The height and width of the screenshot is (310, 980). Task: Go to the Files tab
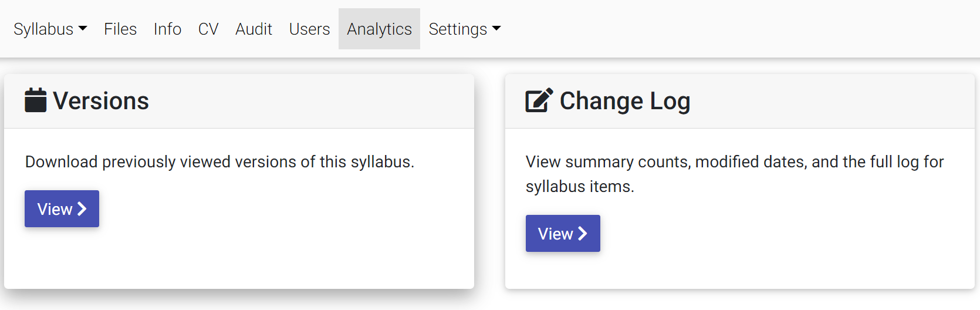(120, 29)
